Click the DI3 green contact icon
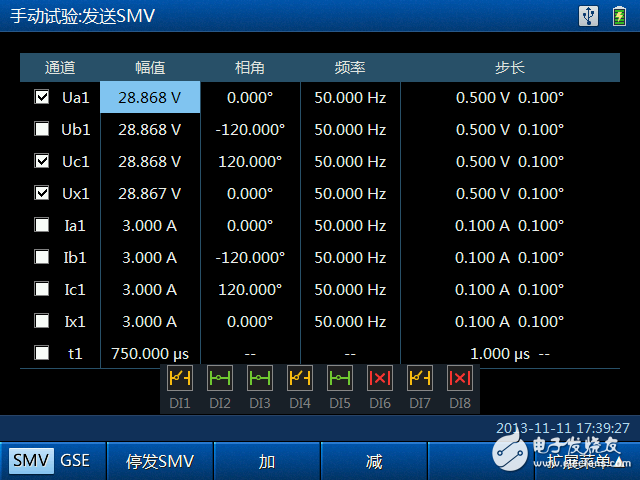This screenshot has height=480, width=640. pos(260,379)
